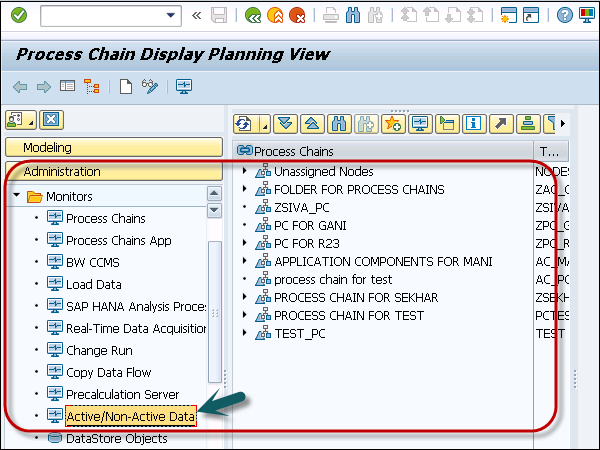The image size is (600, 450).
Task: Expand PC FOR R23 node
Action: pos(245,243)
